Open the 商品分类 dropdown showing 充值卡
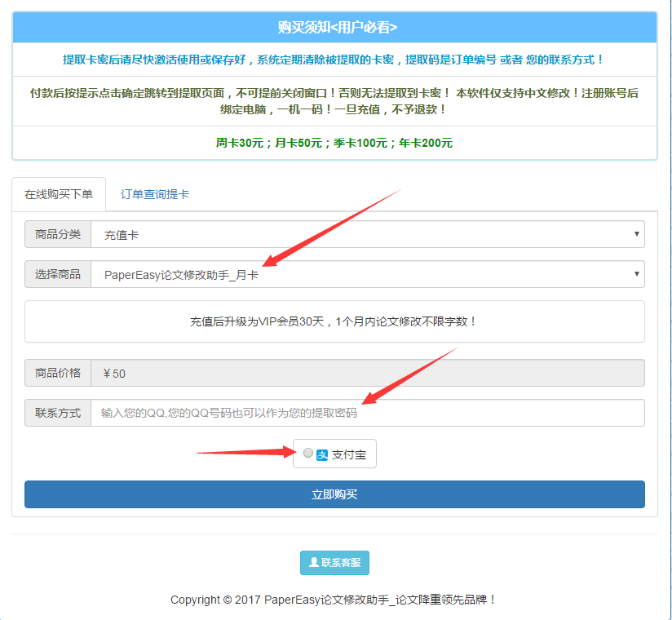This screenshot has height=620, width=672. (368, 234)
